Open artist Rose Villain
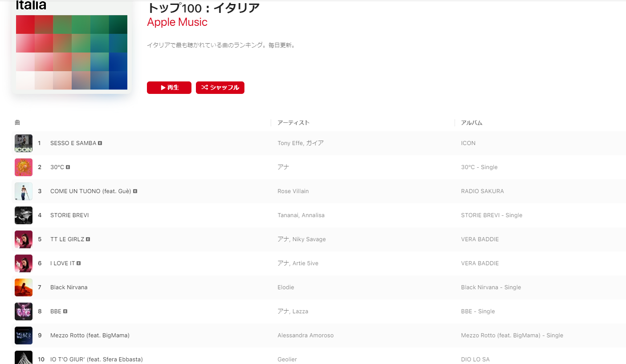The image size is (626, 364). [x=293, y=191]
